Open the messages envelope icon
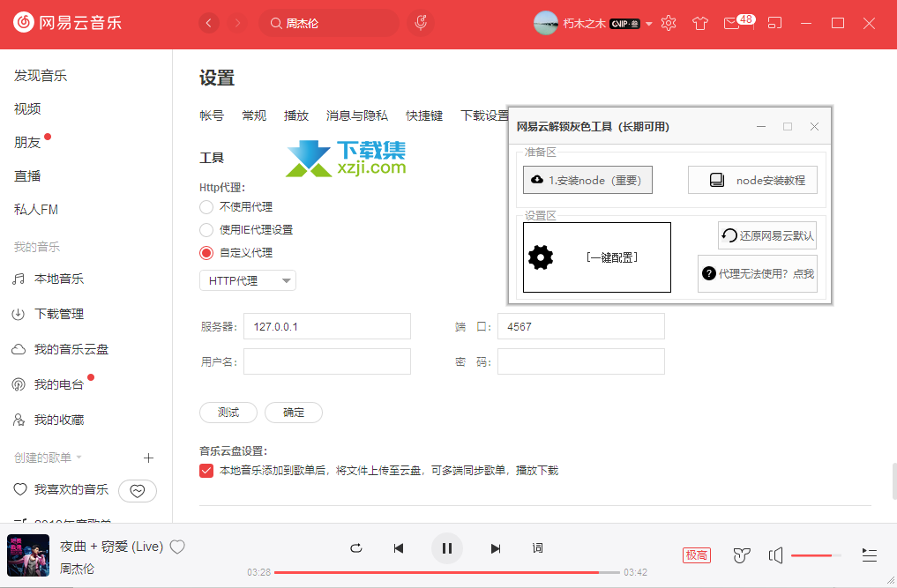This screenshot has width=897, height=588. click(731, 24)
